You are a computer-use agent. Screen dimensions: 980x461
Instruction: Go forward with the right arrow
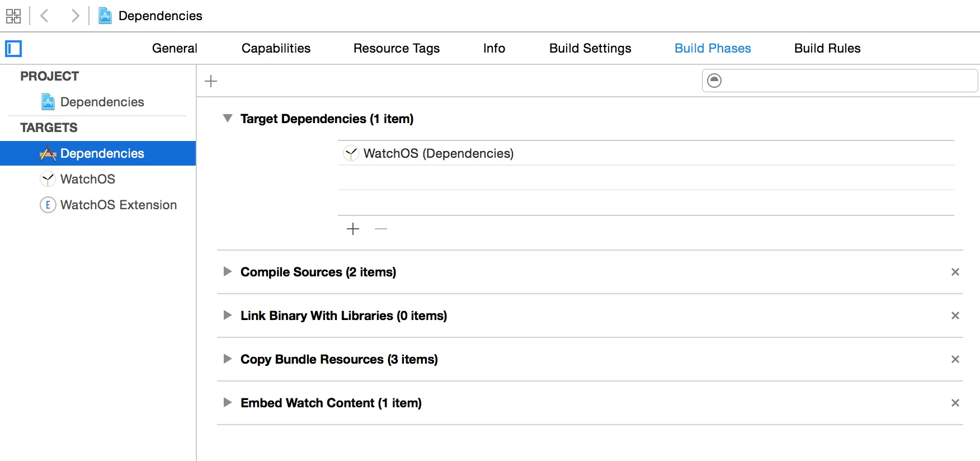[x=74, y=16]
